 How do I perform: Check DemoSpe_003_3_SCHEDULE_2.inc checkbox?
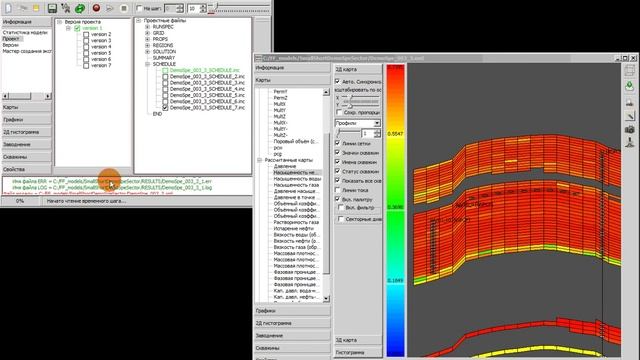tap(165, 77)
